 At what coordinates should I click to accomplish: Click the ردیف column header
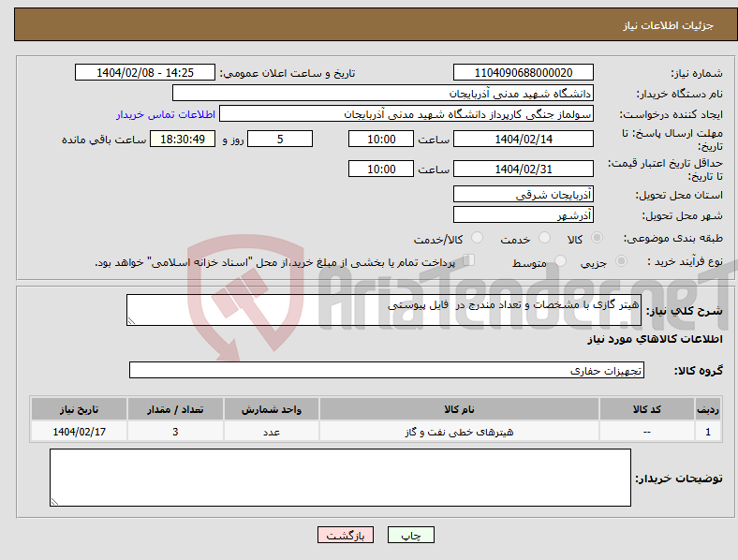[708, 409]
